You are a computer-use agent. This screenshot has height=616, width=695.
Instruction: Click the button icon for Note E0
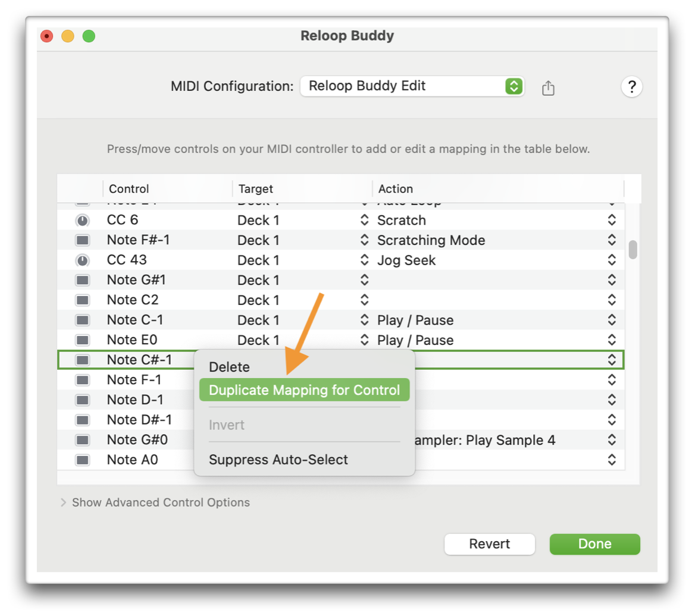(83, 340)
